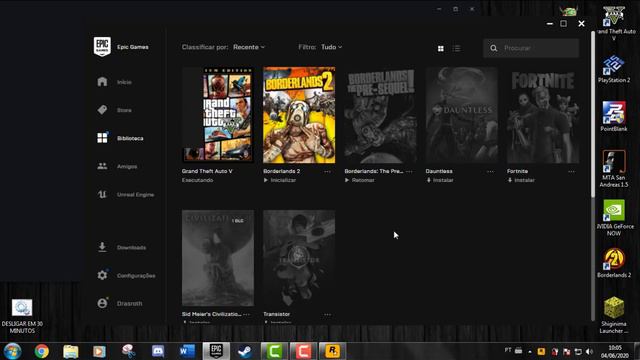Click the Configurações gear icon

(102, 275)
